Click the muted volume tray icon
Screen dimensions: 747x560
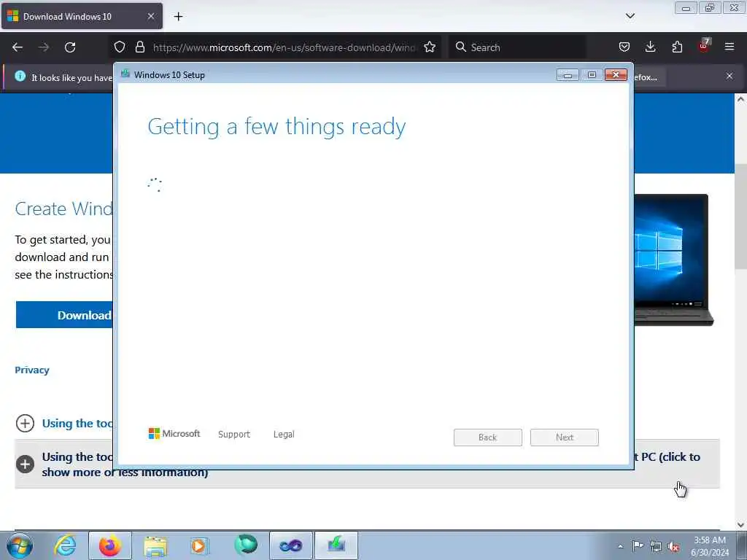tap(673, 547)
